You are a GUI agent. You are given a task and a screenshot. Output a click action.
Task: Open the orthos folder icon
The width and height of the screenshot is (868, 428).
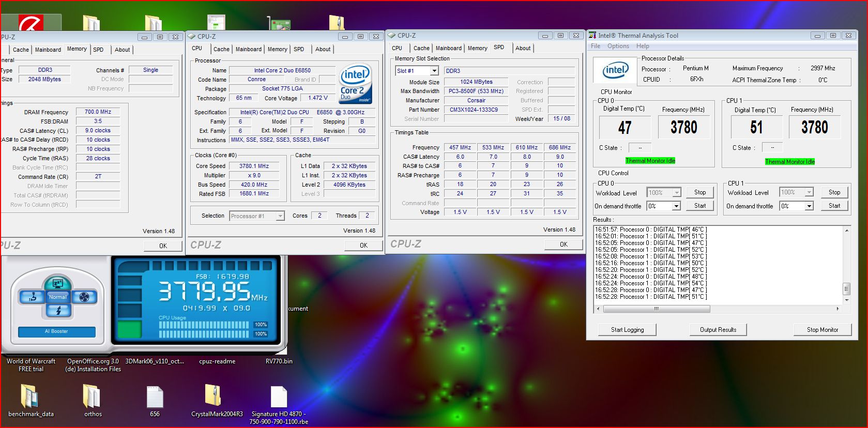click(x=92, y=396)
